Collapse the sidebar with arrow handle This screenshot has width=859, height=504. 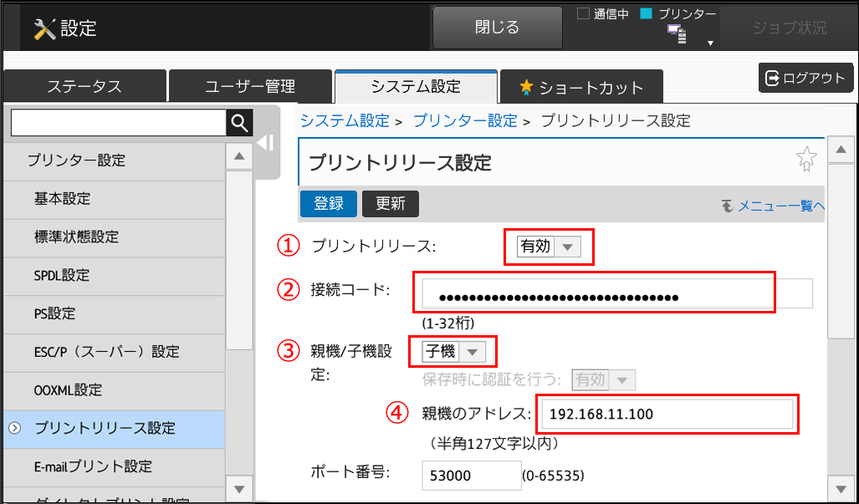tap(265, 143)
